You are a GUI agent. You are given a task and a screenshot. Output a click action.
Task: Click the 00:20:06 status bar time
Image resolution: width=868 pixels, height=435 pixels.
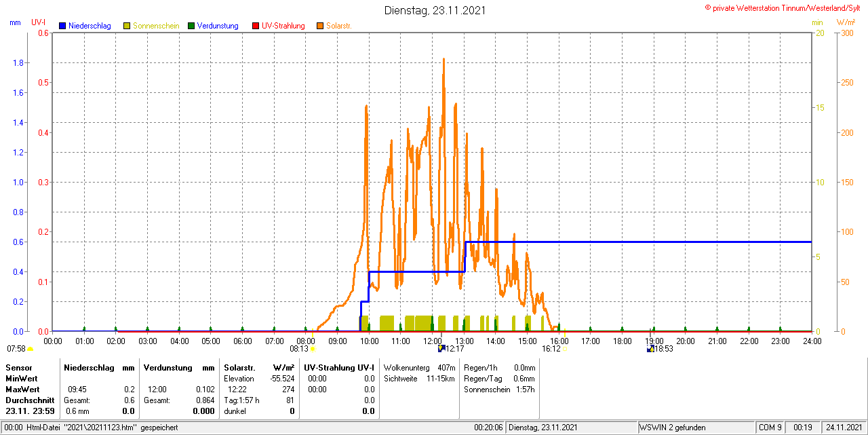tap(488, 428)
